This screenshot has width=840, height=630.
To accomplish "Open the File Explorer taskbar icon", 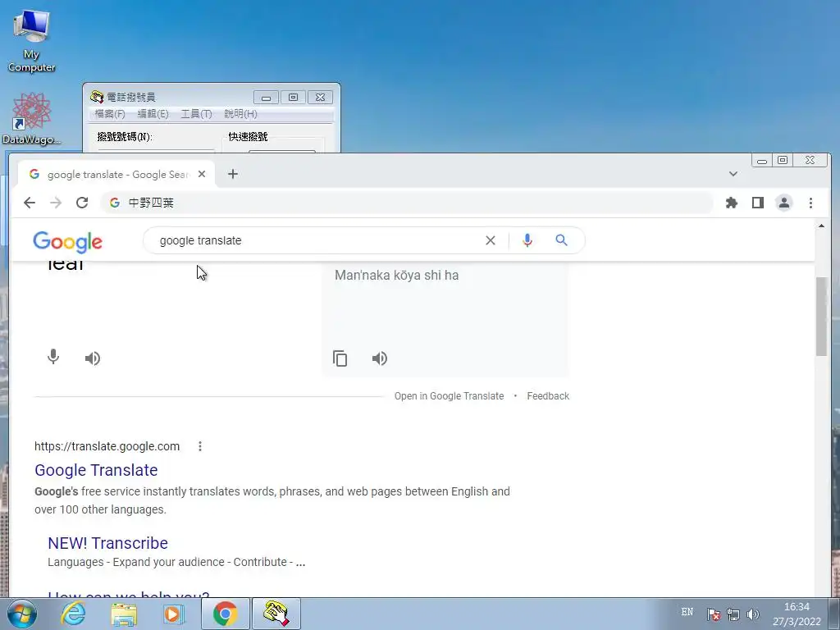I will click(123, 614).
